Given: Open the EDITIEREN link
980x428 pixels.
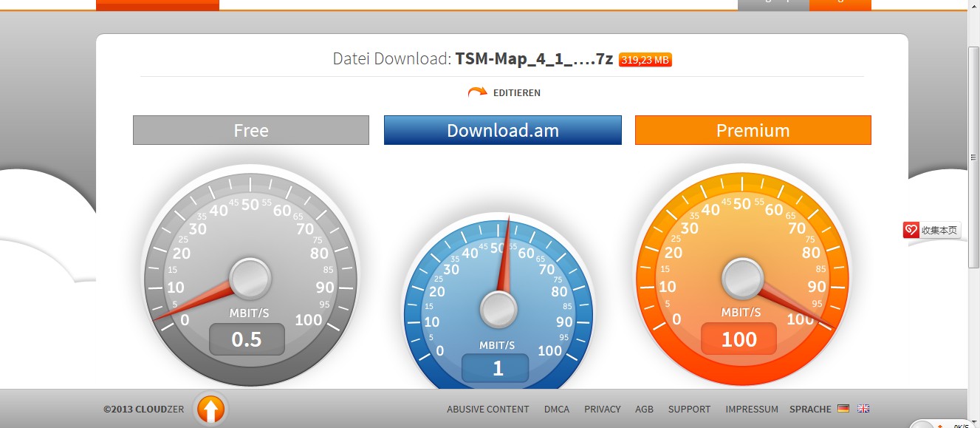Looking at the screenshot, I should point(517,93).
